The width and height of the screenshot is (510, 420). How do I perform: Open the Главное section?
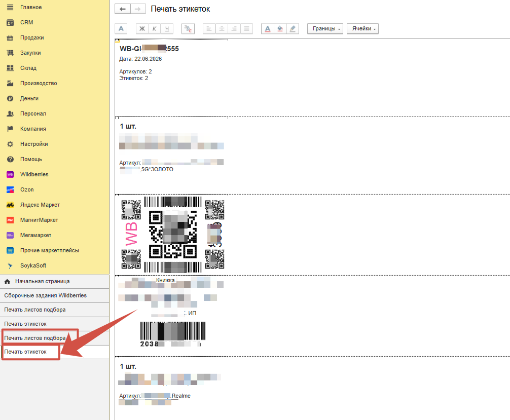pyautogui.click(x=55, y=7)
